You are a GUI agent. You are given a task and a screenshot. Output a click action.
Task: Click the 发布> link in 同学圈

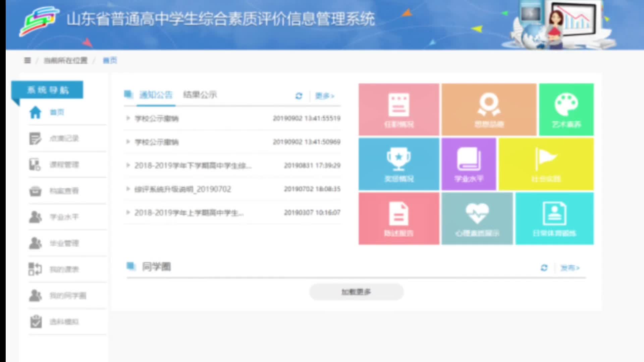pyautogui.click(x=570, y=268)
